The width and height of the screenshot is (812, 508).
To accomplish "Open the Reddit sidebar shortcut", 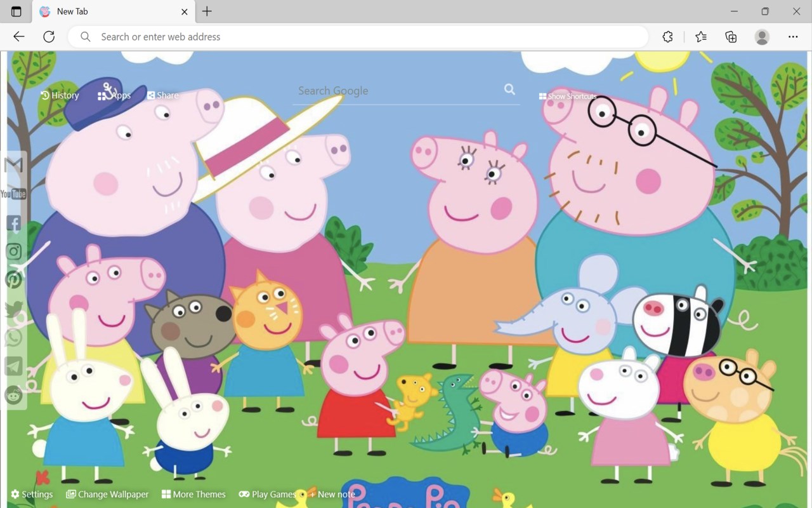I will click(13, 395).
